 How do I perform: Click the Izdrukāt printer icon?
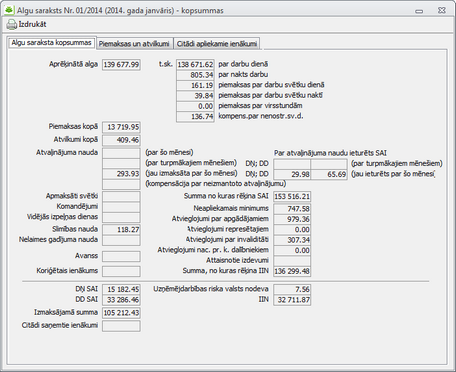[12, 24]
